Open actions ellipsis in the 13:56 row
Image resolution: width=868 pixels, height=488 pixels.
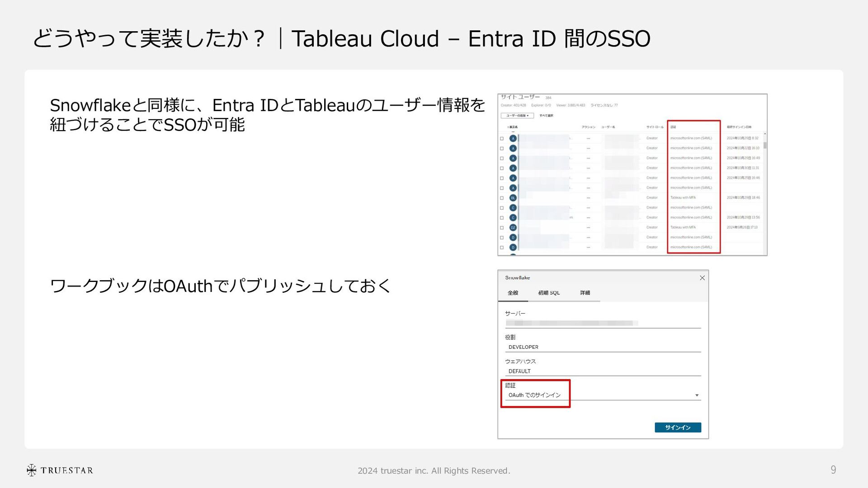(x=588, y=218)
